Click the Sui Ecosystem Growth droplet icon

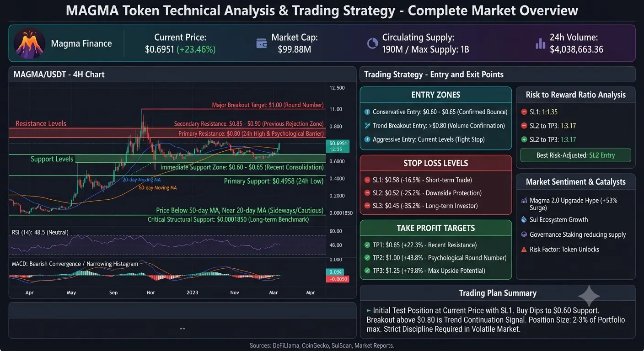coord(524,220)
